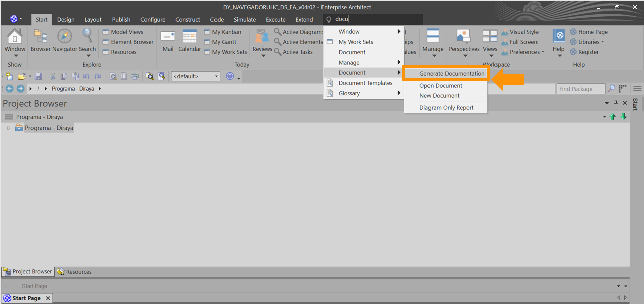This screenshot has width=644, height=304.
Task: Click the ribbon search box containing 'docu'
Action: [x=373, y=19]
